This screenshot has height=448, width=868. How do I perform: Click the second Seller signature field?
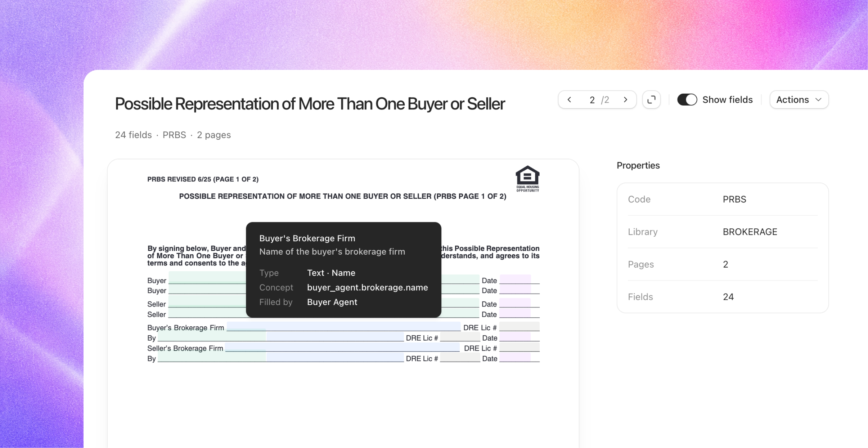point(207,312)
